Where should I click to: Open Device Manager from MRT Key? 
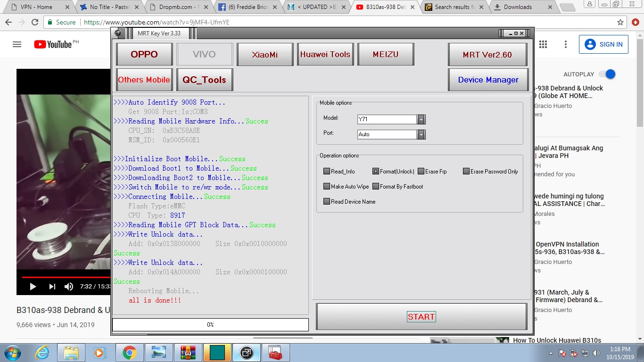[x=487, y=80]
